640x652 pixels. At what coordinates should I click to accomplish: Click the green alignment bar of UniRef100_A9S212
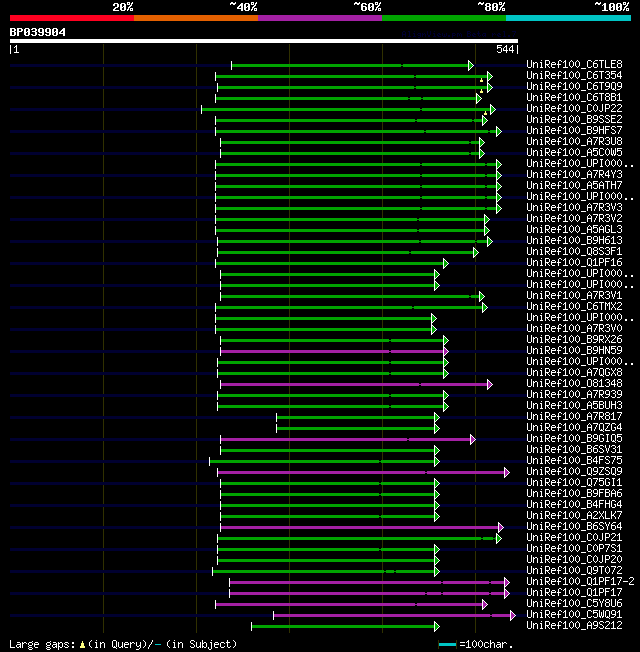pos(345,627)
